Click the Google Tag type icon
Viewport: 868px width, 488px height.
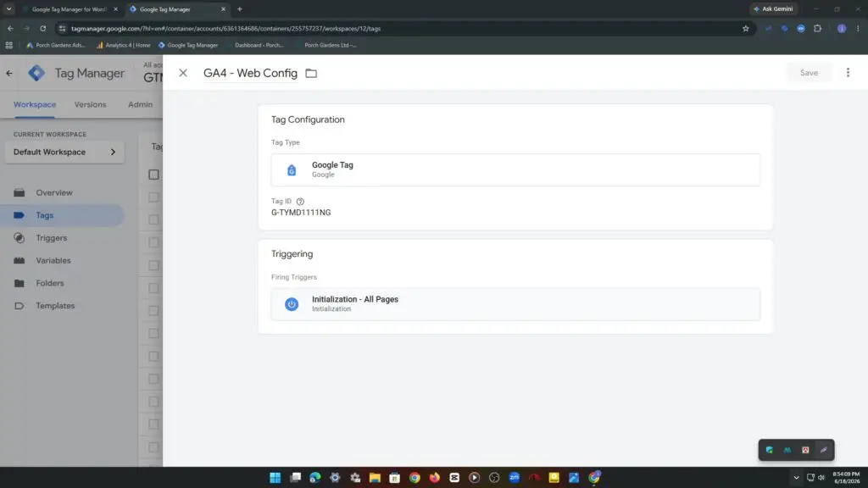click(292, 169)
